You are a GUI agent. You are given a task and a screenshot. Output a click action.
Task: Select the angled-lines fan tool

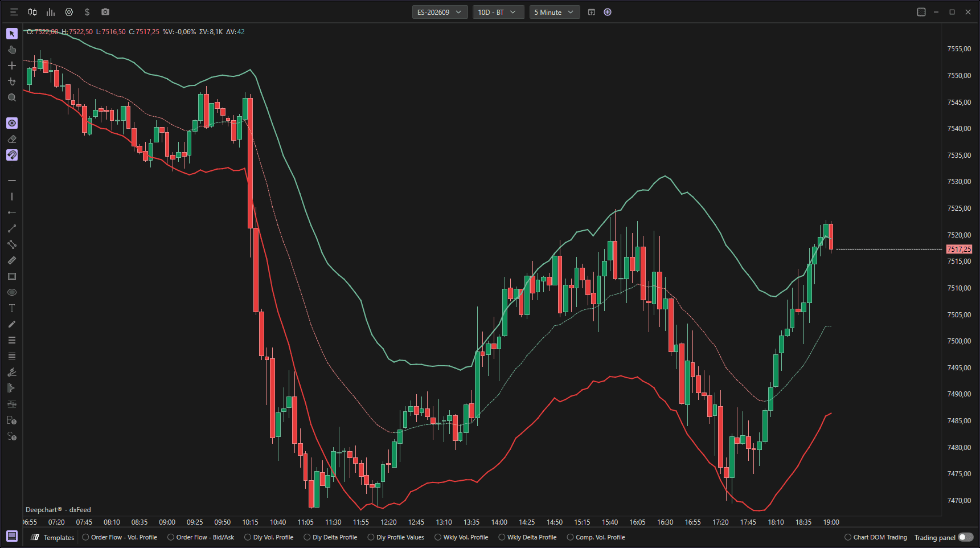pyautogui.click(x=12, y=372)
